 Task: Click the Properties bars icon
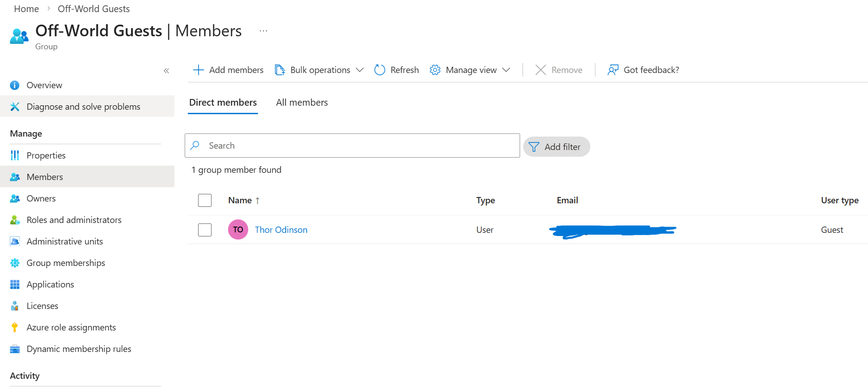15,155
